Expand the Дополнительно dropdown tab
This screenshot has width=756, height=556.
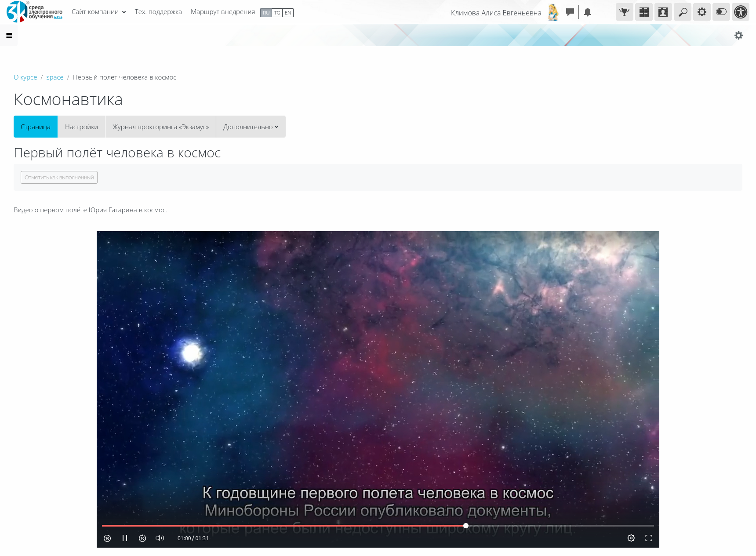251,127
